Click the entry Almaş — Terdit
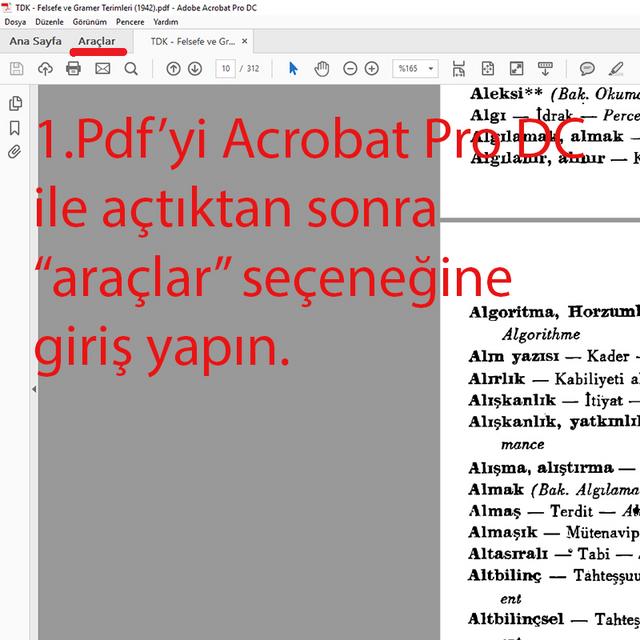This screenshot has width=640, height=640. tap(531, 511)
